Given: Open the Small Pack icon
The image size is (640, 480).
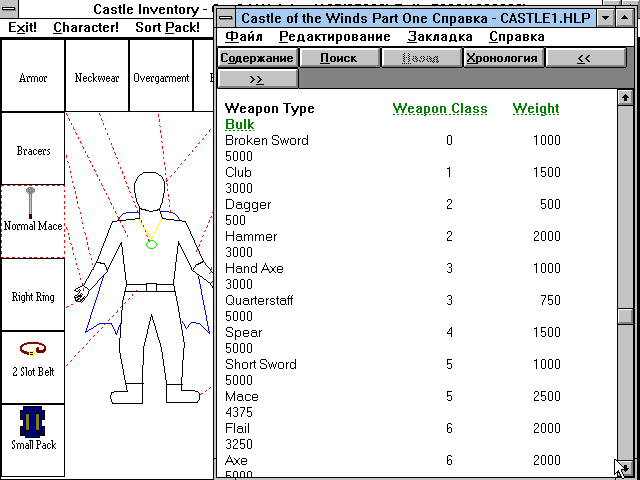Looking at the screenshot, I should (x=32, y=422).
